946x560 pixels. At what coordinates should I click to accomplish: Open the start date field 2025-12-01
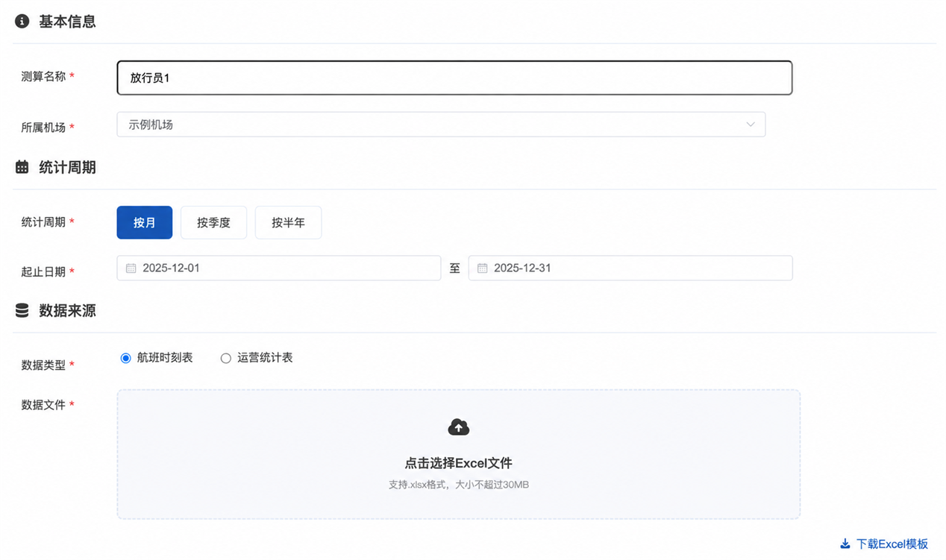279,268
